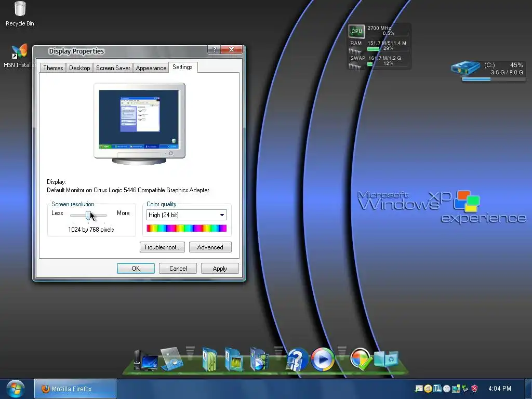532x399 pixels.
Task: Open the MSN Installer desktop shortcut
Action: click(20, 56)
